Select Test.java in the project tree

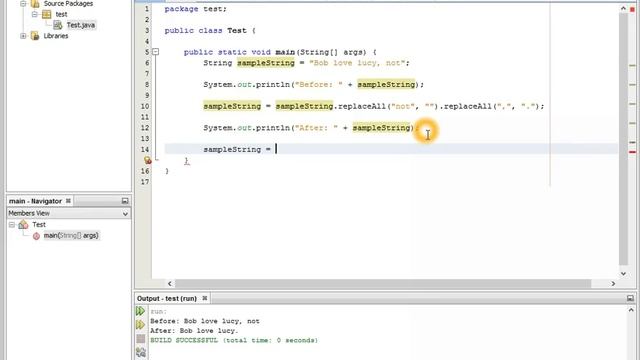(x=80, y=25)
